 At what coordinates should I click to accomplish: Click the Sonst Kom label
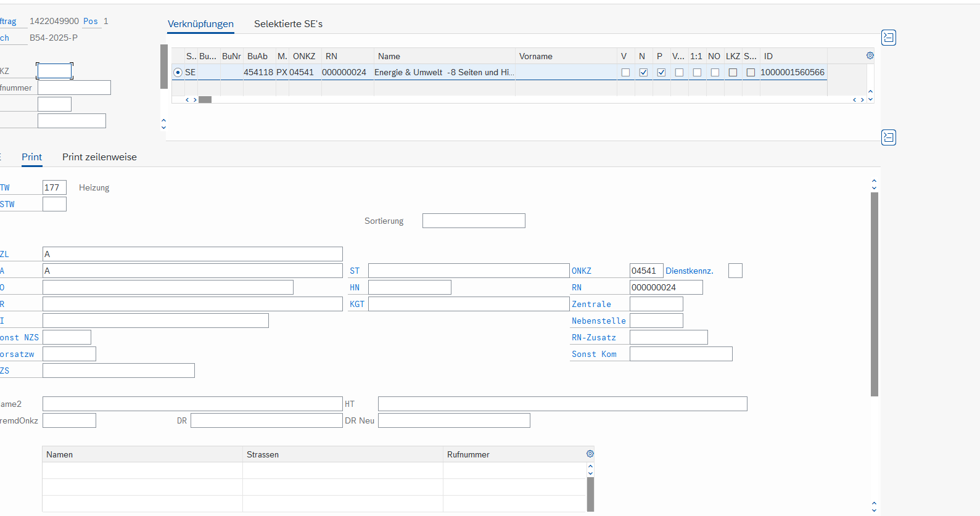tap(594, 354)
